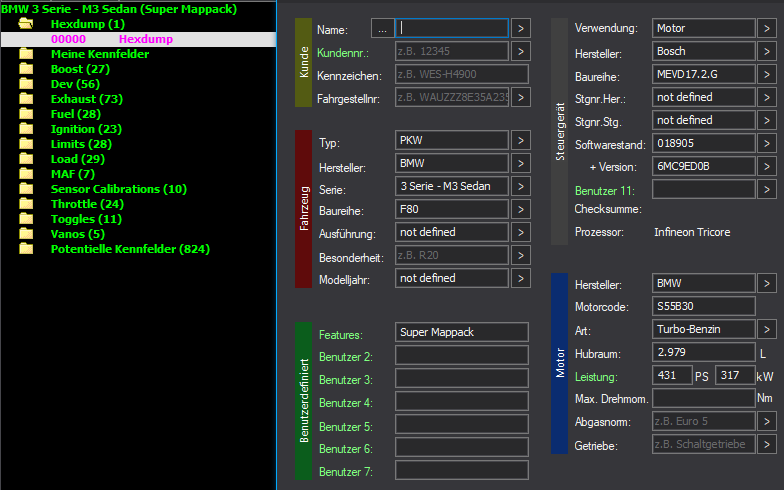Open Potentielle Kennfelder (824) tree label
This screenshot has width=784, height=490.
click(130, 249)
